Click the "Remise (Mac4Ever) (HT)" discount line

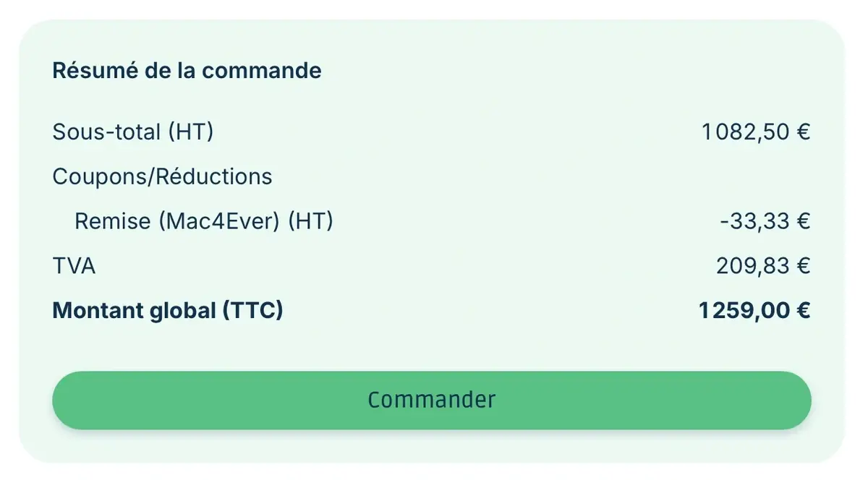(x=203, y=221)
